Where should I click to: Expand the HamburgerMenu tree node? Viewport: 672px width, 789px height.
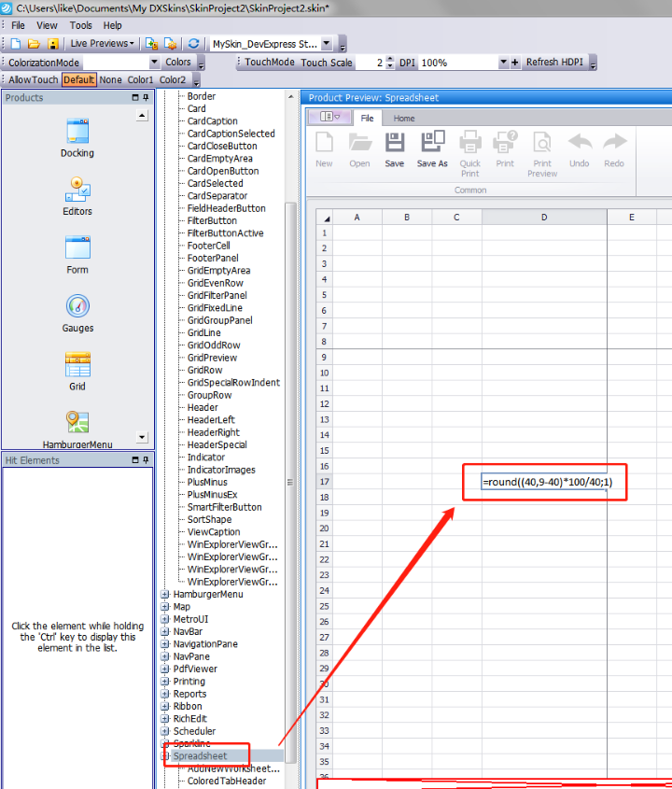coord(165,594)
